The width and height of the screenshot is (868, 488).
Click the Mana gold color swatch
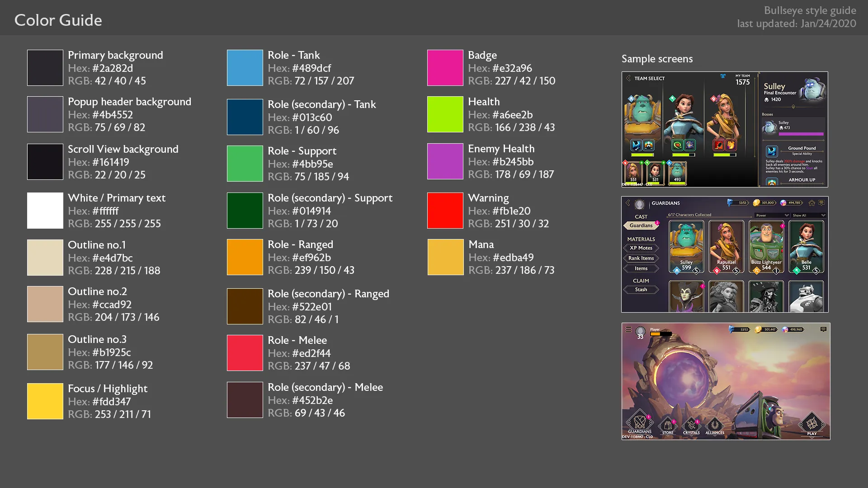coord(446,257)
